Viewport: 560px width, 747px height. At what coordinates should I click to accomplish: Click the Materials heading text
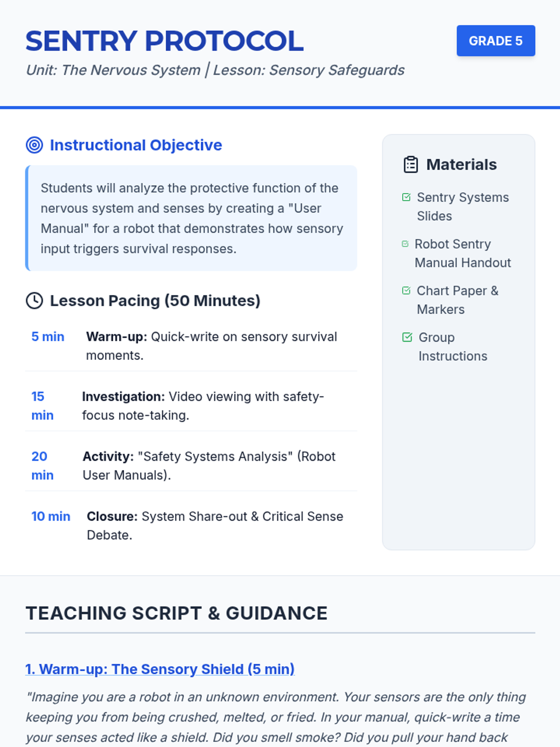point(462,165)
